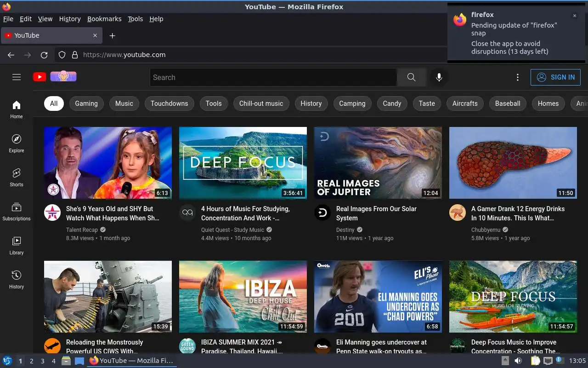Open the Eli Manning Chad Powers thumbnail
The width and height of the screenshot is (588, 368).
(x=378, y=297)
